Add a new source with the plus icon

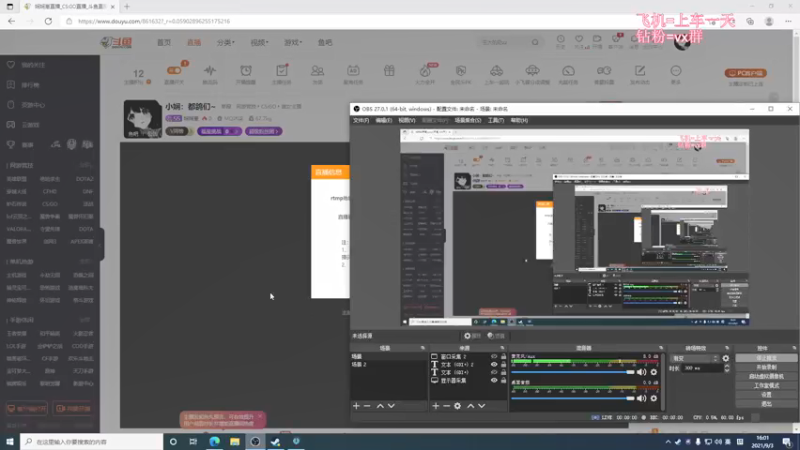pos(435,406)
